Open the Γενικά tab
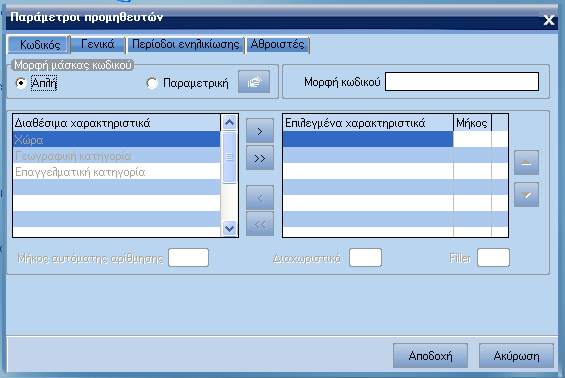This screenshot has height=378, width=565. [x=98, y=45]
